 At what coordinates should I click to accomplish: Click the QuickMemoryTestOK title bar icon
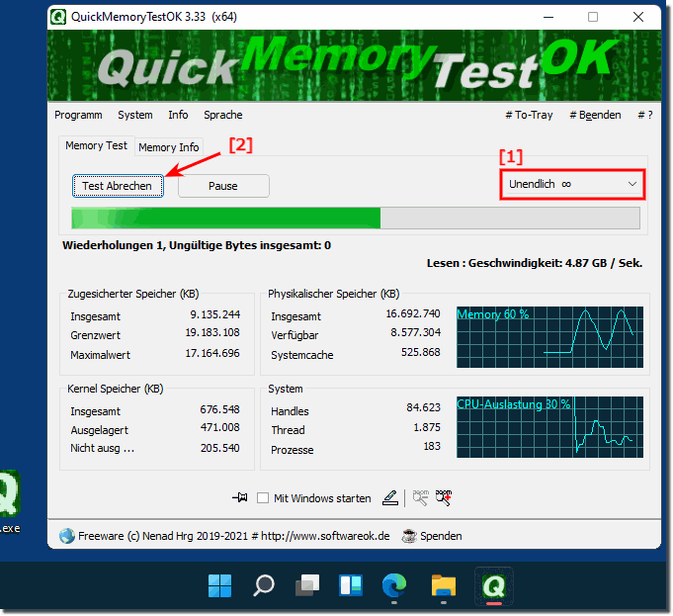58,17
